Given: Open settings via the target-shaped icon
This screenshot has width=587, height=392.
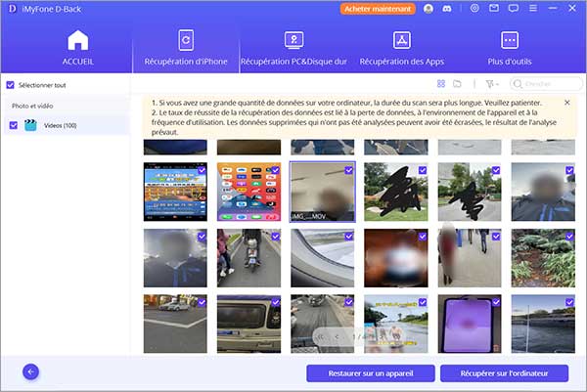Looking at the screenshot, I should (474, 8).
